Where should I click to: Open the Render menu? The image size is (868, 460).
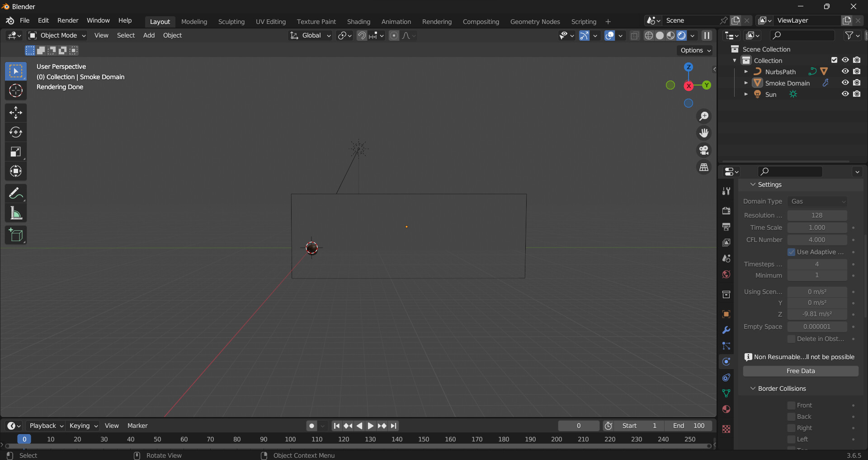tap(68, 20)
